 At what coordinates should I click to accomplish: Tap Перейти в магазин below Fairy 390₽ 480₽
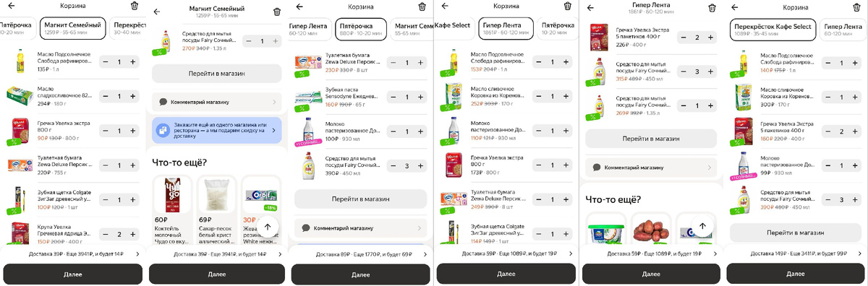click(795, 233)
